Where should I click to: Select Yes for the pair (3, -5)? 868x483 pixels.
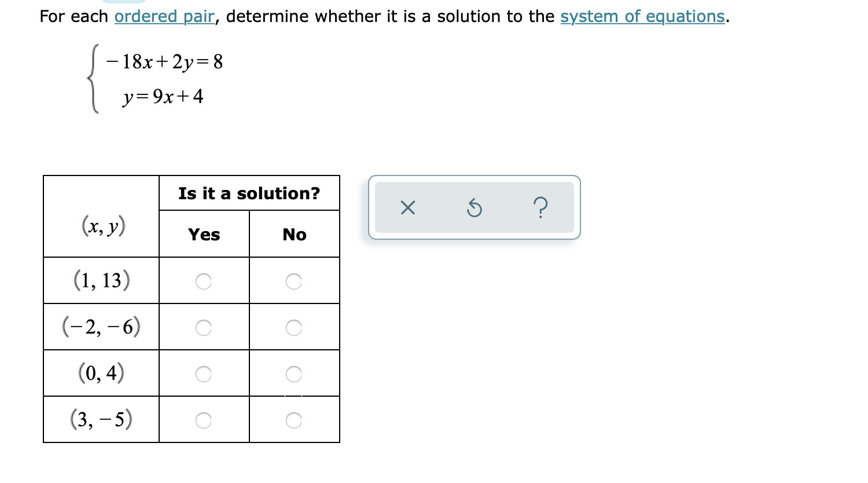pyautogui.click(x=204, y=420)
